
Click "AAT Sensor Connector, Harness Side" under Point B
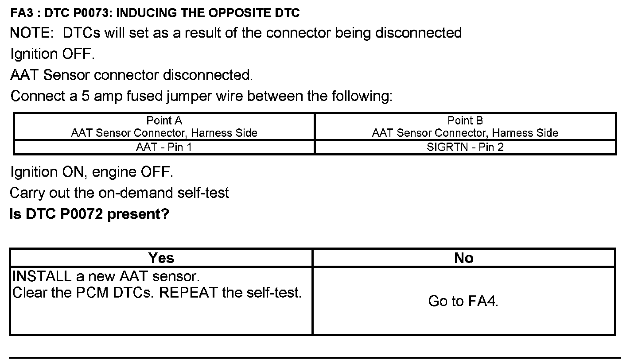coord(465,132)
